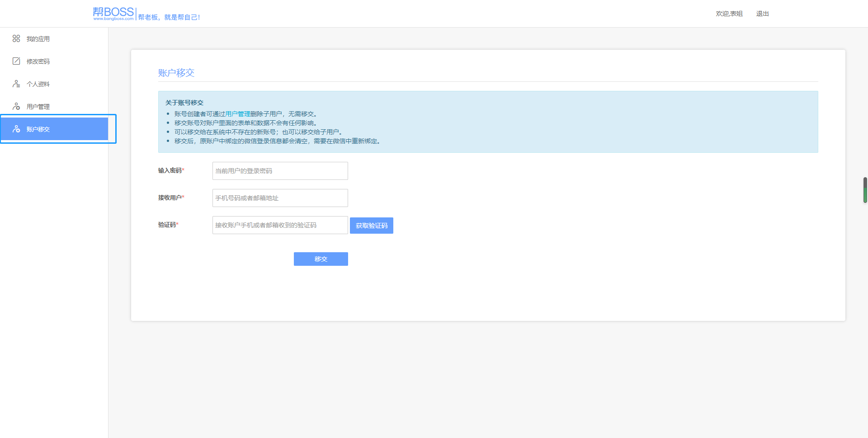
Task: Submit the form with the 移交 button
Action: pos(321,259)
